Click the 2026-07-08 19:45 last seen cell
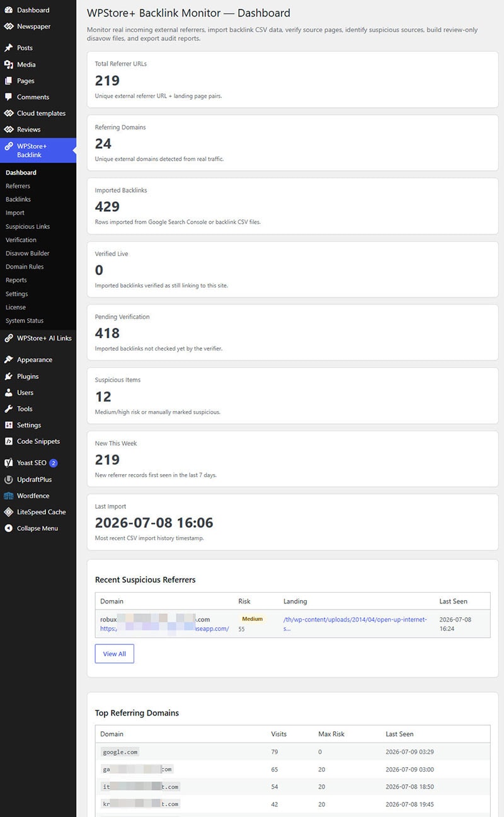Image resolution: width=504 pixels, height=817 pixels. (x=409, y=804)
